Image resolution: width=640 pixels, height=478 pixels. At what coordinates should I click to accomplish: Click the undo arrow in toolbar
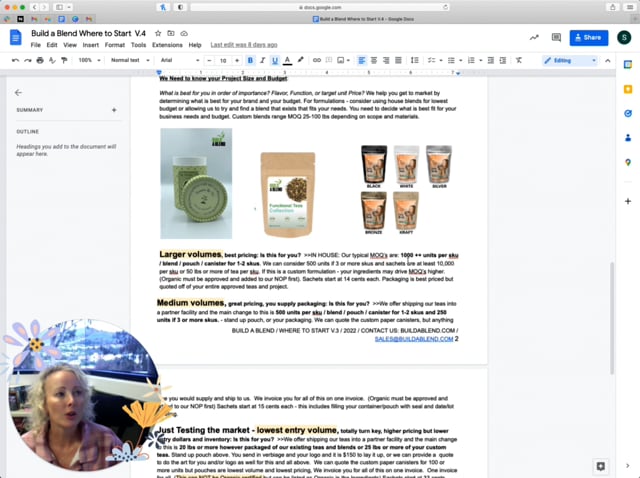click(15, 60)
